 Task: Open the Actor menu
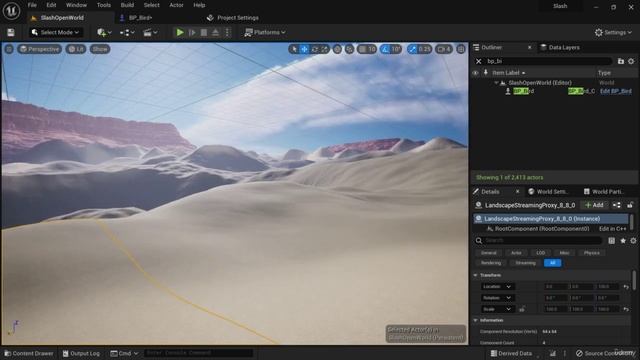coord(176,5)
